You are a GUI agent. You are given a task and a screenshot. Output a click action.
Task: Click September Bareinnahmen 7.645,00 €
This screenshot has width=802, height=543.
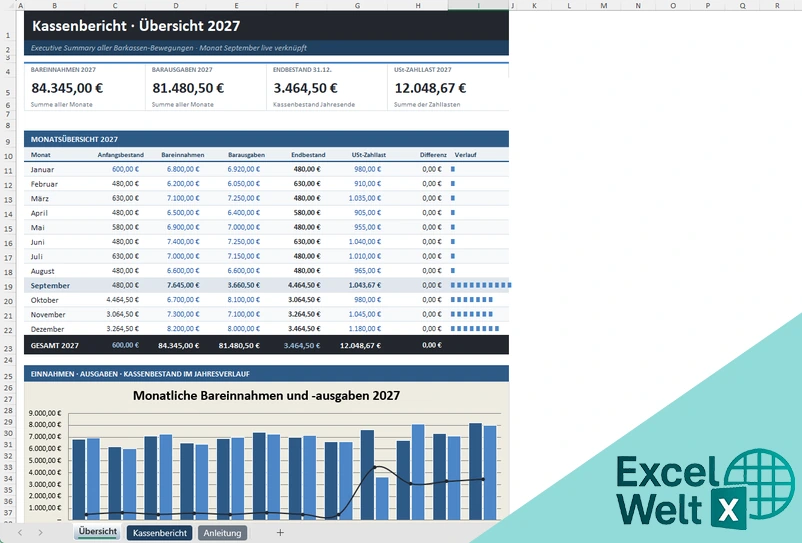coord(183,285)
